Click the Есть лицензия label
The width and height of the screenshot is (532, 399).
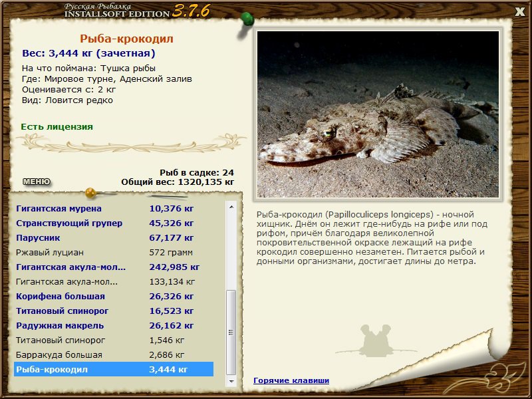57,126
